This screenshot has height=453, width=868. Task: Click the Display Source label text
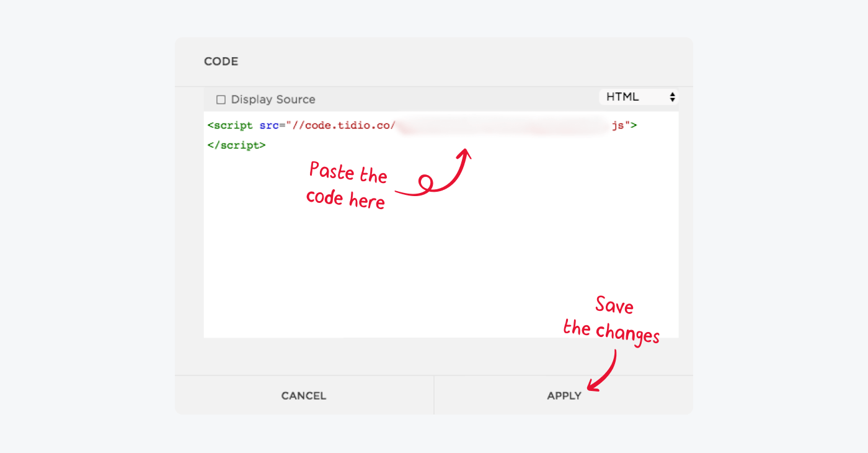click(x=273, y=100)
